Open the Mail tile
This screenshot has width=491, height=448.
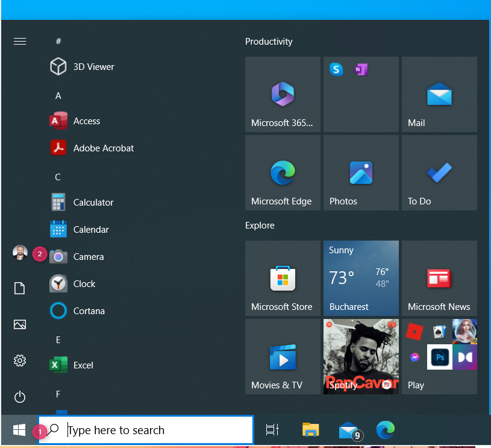click(x=439, y=95)
